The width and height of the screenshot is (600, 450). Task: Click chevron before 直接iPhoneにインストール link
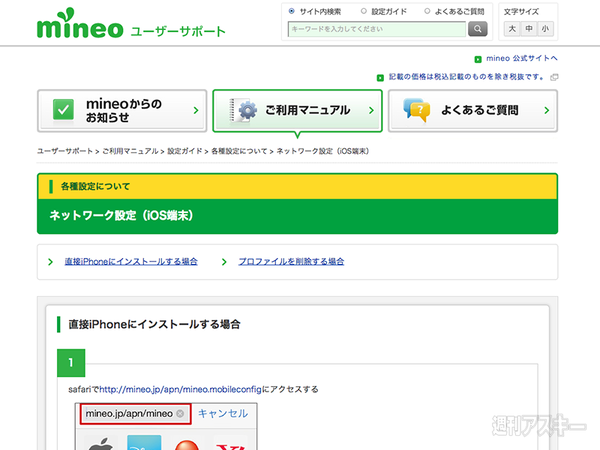(x=50, y=262)
